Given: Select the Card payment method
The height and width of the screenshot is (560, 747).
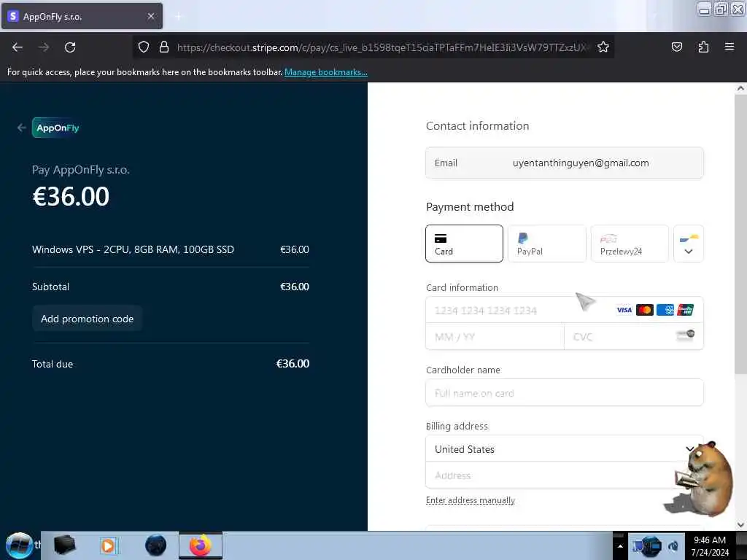Looking at the screenshot, I should coord(464,244).
